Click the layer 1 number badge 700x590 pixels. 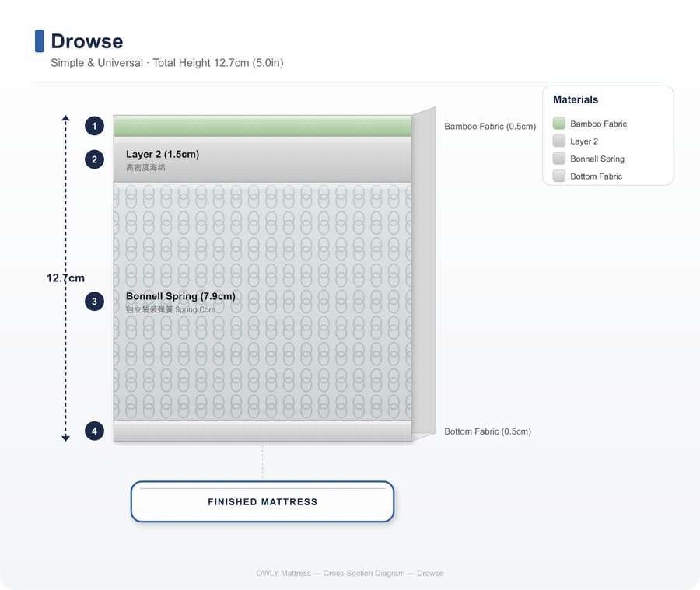coord(94,126)
